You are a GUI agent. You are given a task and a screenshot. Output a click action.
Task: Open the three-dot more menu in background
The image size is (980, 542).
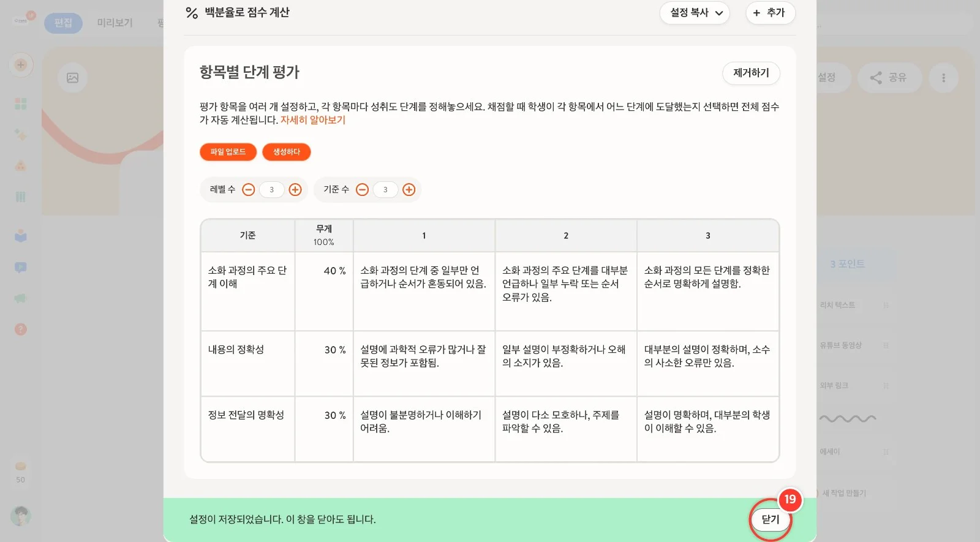pyautogui.click(x=943, y=78)
